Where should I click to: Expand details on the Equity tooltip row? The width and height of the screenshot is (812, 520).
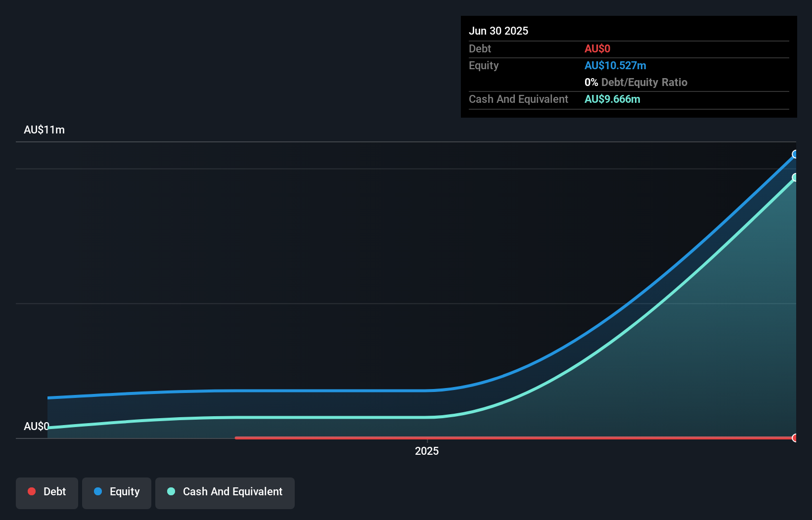[483, 65]
